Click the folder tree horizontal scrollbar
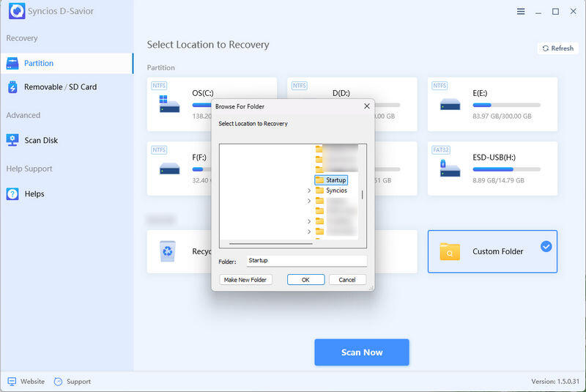586x392 pixels. tap(271, 244)
